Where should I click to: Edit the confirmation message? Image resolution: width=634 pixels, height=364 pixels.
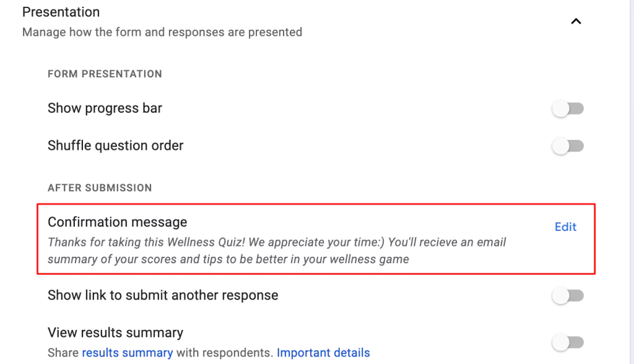click(565, 227)
